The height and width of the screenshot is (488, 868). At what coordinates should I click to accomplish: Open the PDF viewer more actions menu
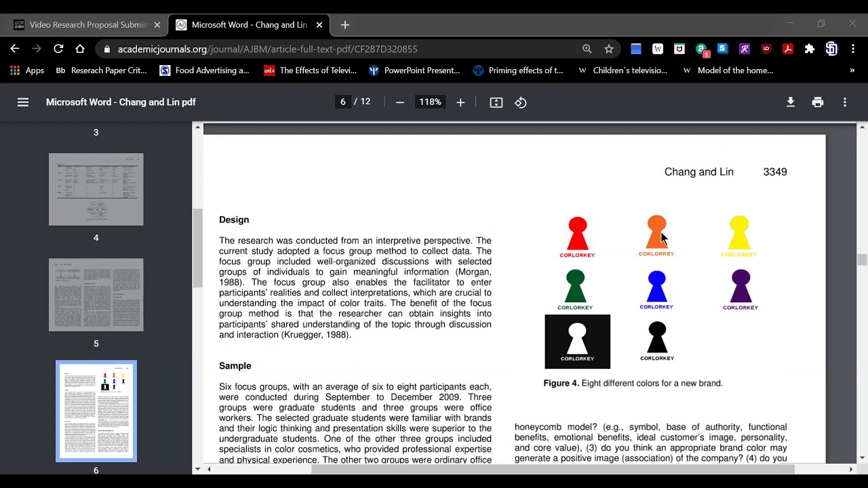[845, 102]
